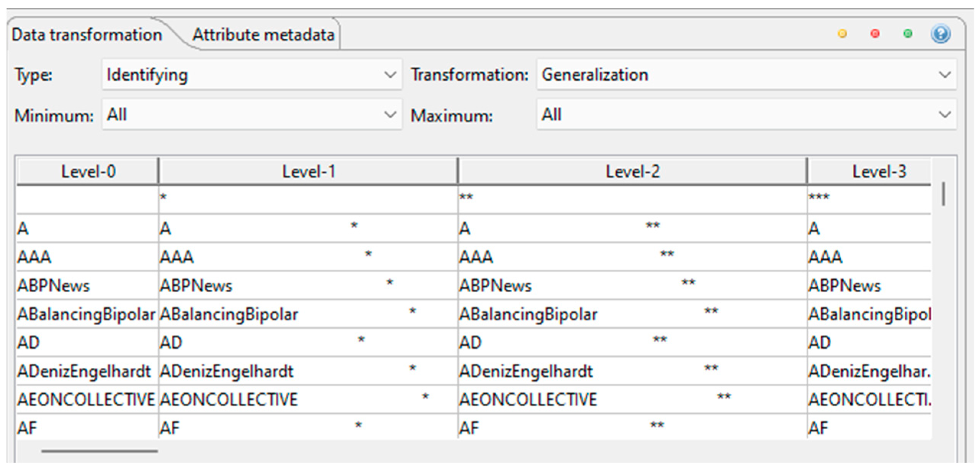This screenshot has width=980, height=471.
Task: Click the Level-1 column header
Action: [308, 171]
